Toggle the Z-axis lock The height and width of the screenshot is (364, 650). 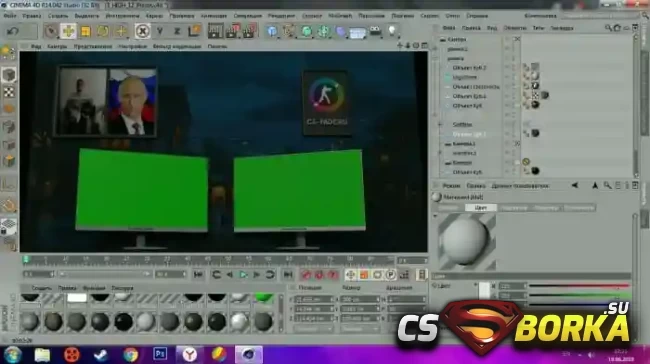pyautogui.click(x=177, y=31)
